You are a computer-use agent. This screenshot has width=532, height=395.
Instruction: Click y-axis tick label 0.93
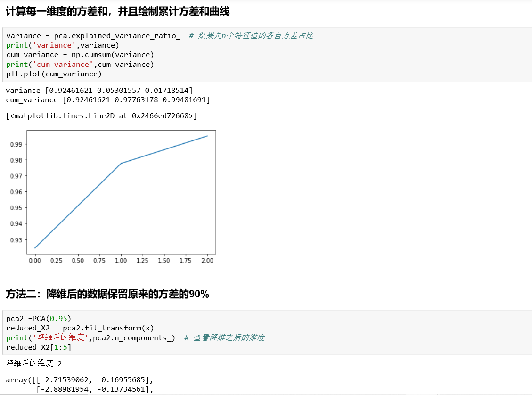tap(16, 240)
